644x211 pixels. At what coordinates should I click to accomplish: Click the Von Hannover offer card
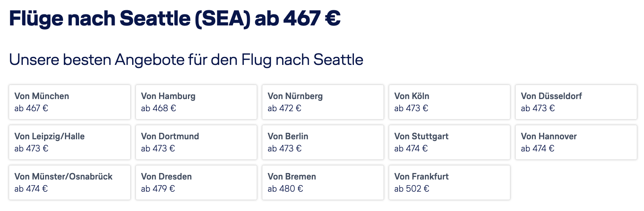click(576, 142)
